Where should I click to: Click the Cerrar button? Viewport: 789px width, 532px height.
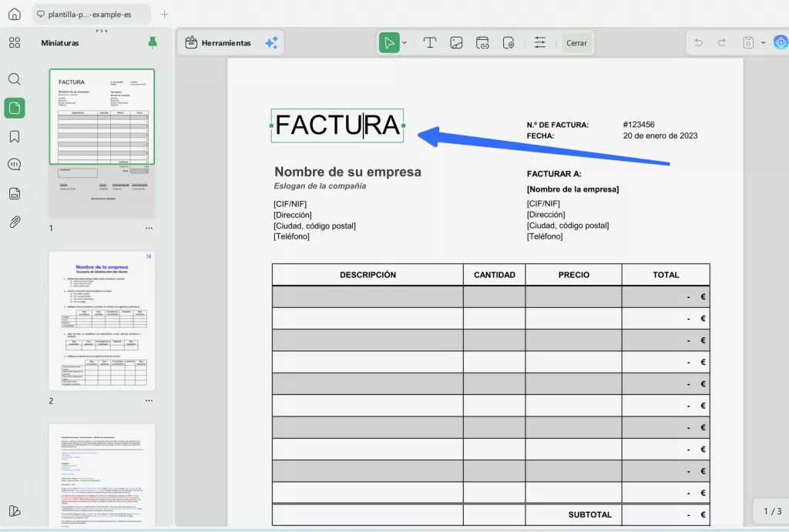(576, 43)
